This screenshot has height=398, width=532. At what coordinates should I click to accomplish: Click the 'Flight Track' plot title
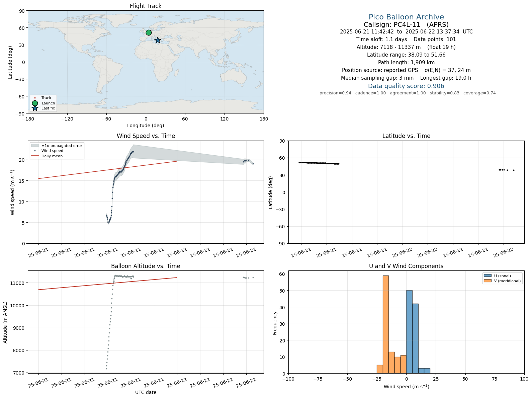pos(146,6)
